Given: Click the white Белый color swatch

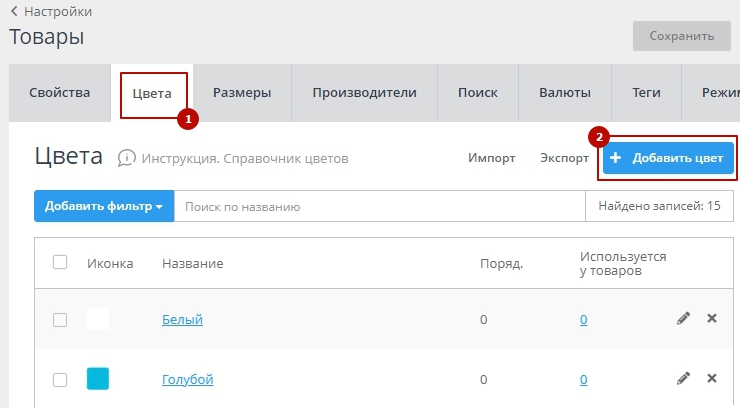Looking at the screenshot, I should 98,319.
